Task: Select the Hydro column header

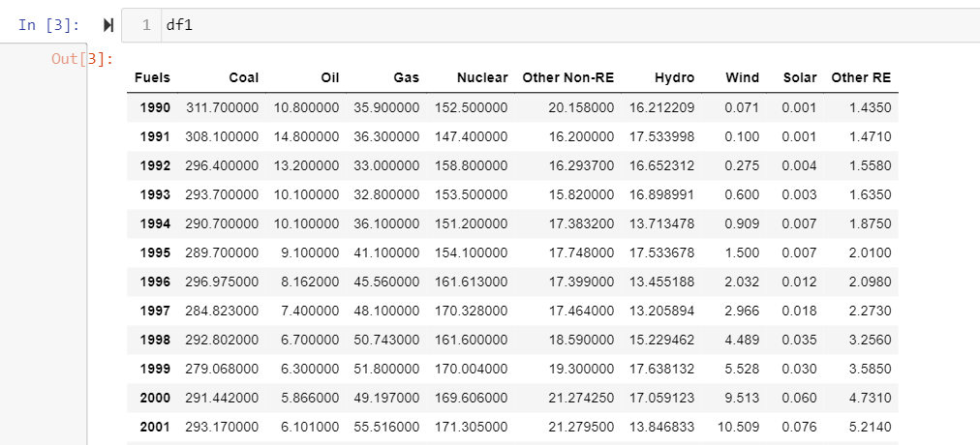Action: coord(674,78)
